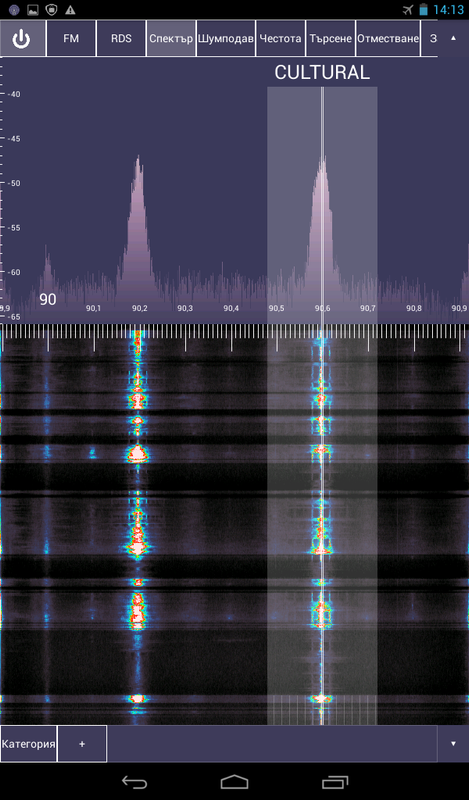Open the Честота tab
This screenshot has height=800, width=469.
280,38
